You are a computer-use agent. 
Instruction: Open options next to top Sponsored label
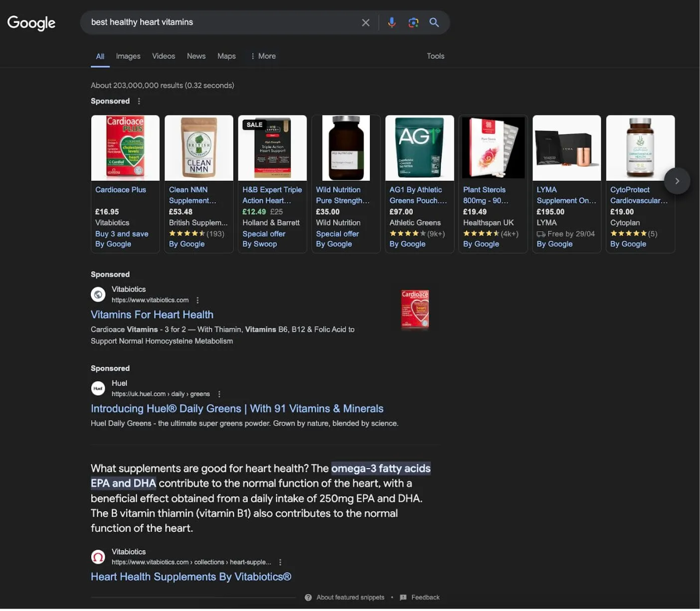tap(139, 101)
